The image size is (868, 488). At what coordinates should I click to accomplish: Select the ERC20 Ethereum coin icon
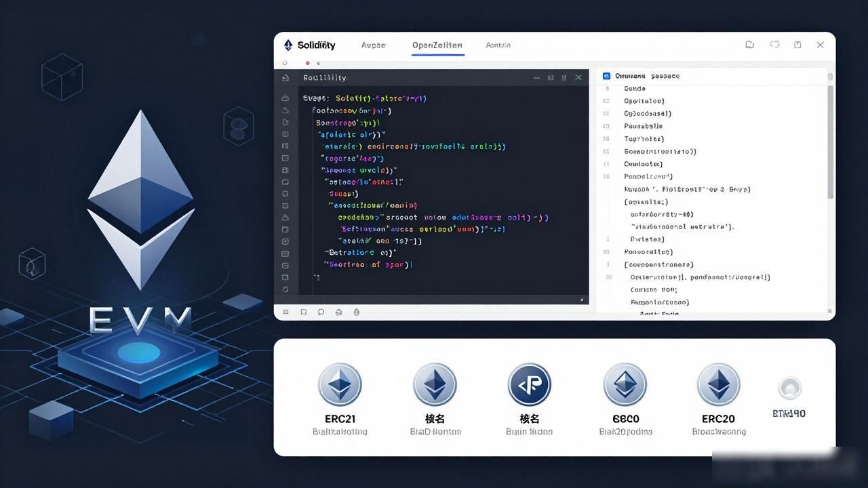coord(719,385)
